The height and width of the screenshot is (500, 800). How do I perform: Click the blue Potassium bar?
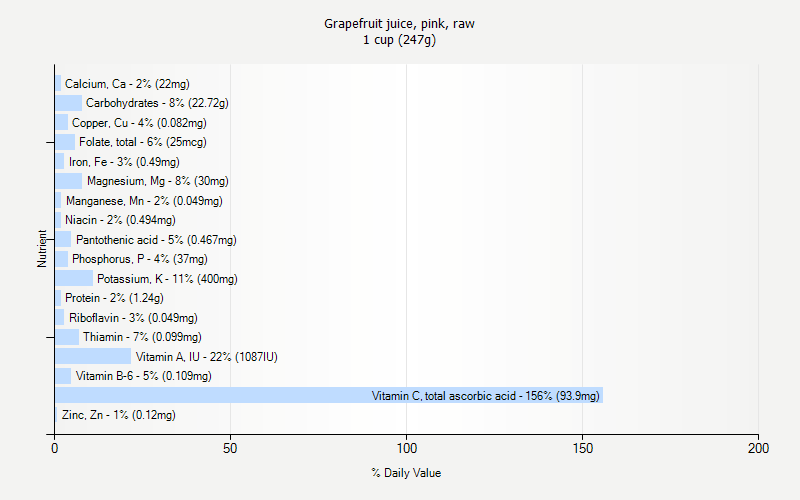(74, 279)
